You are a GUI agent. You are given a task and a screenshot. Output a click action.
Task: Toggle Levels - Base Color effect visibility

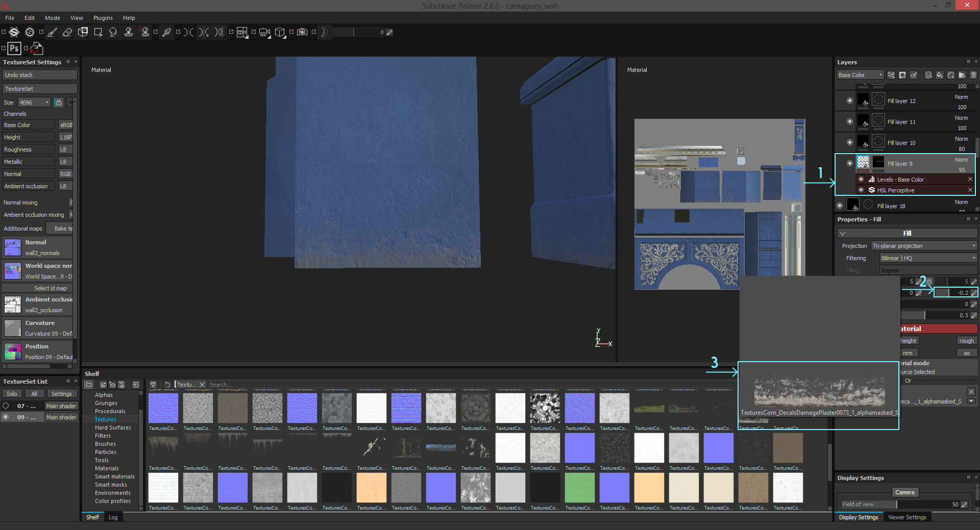(x=862, y=180)
